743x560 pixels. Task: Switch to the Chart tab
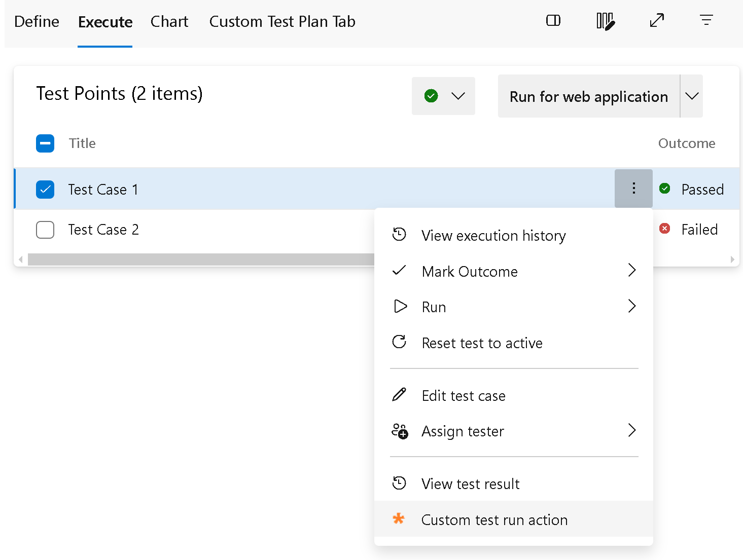(169, 22)
